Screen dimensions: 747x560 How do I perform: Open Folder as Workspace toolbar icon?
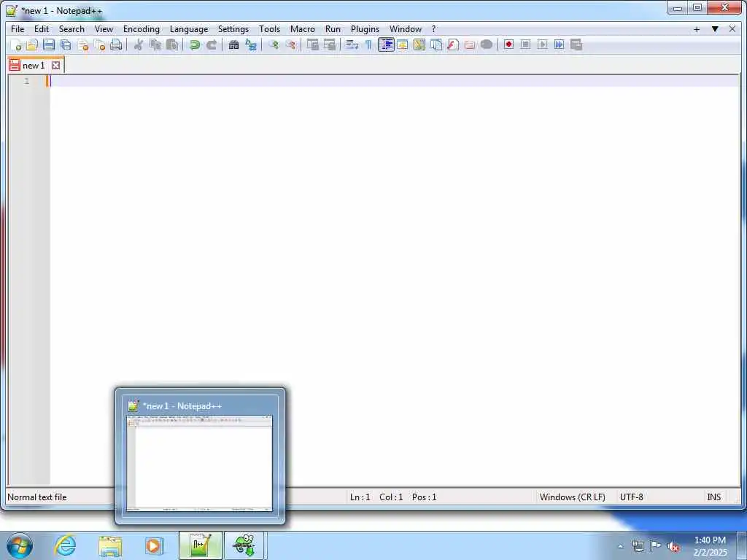(470, 44)
